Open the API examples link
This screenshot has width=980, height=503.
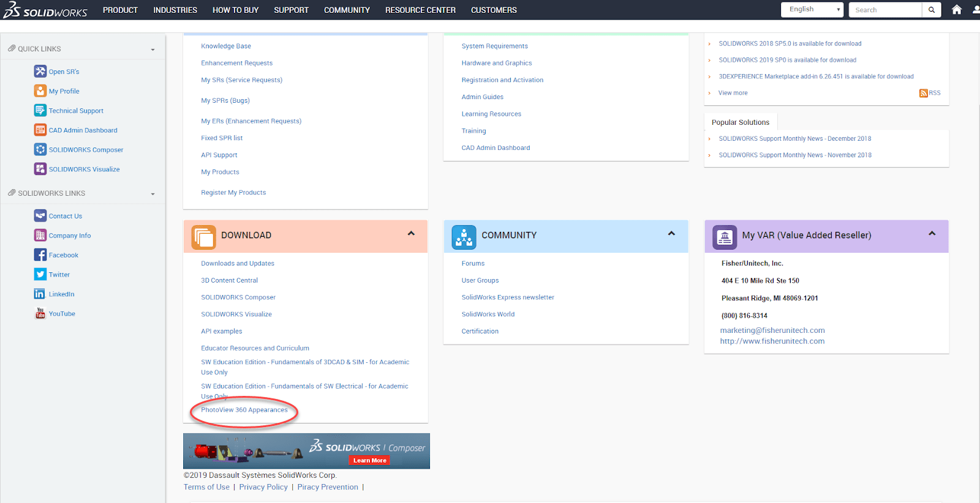tap(222, 331)
